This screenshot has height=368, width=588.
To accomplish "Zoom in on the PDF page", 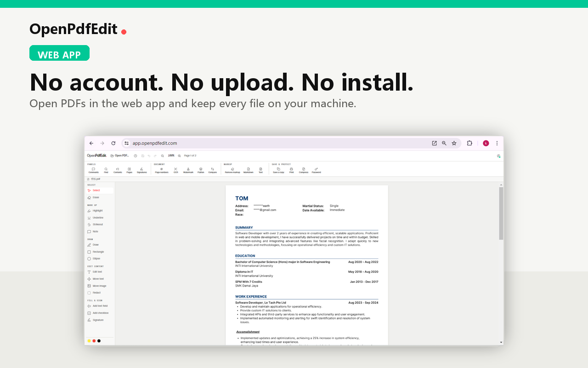I will [179, 156].
